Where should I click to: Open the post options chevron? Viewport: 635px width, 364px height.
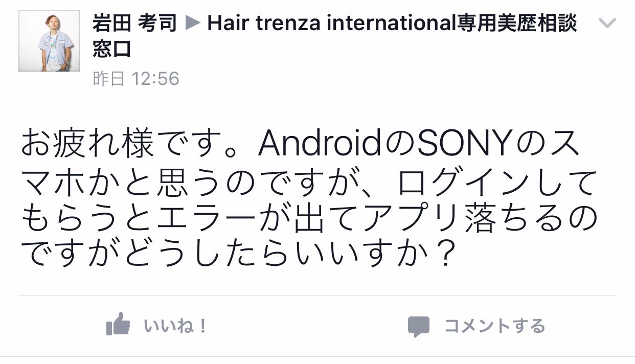(x=607, y=23)
